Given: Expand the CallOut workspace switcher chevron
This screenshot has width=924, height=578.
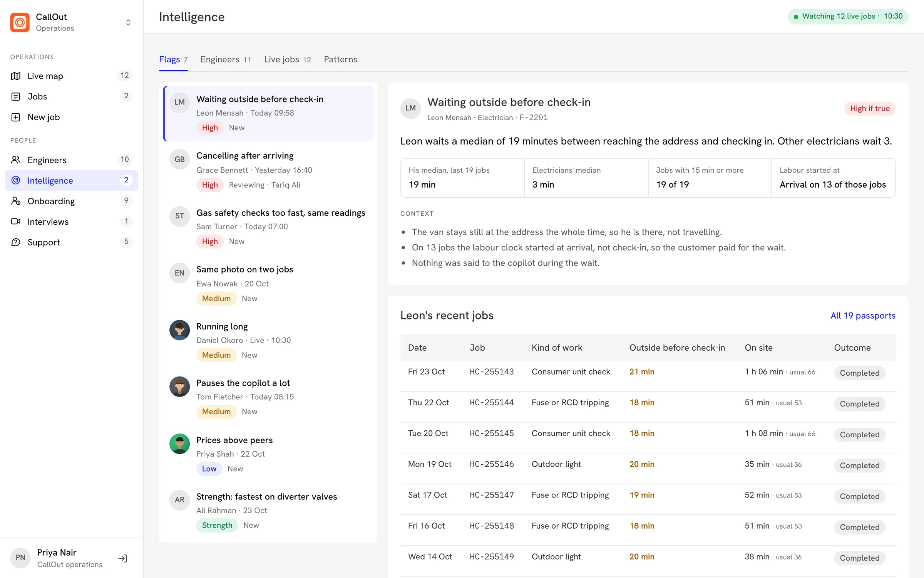Looking at the screenshot, I should (128, 22).
